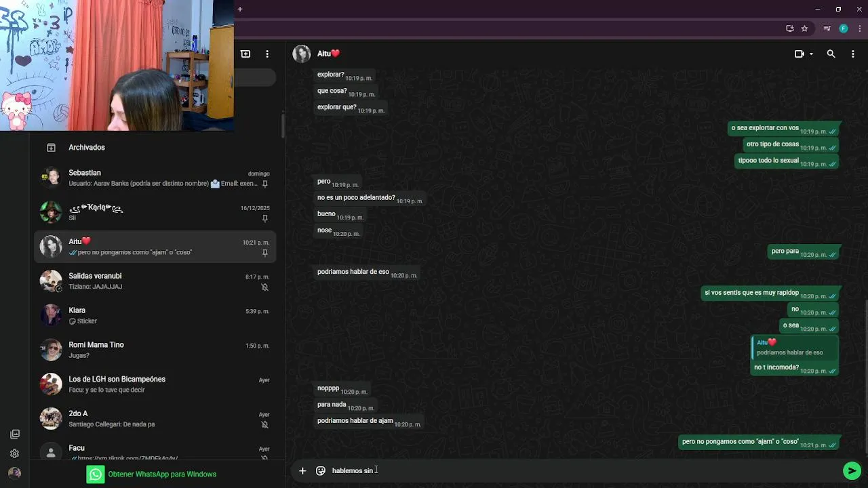
Task: Open Salidas veranubi group chat
Action: tap(155, 281)
